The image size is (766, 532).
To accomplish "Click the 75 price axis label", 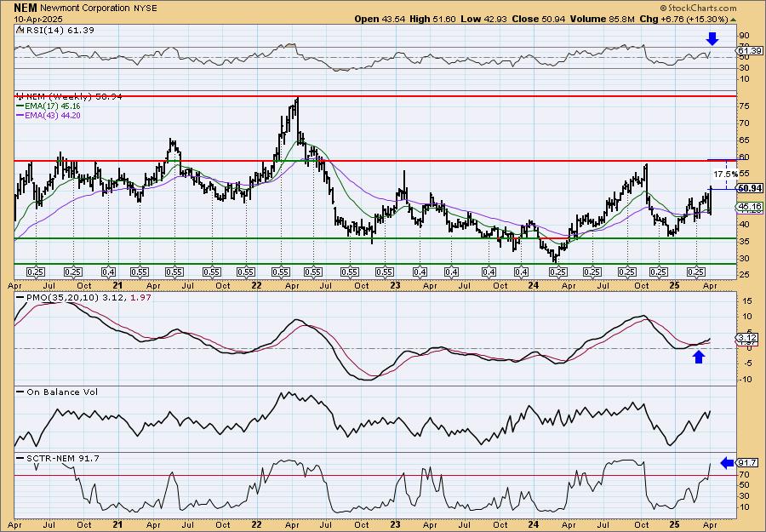I will coord(744,106).
